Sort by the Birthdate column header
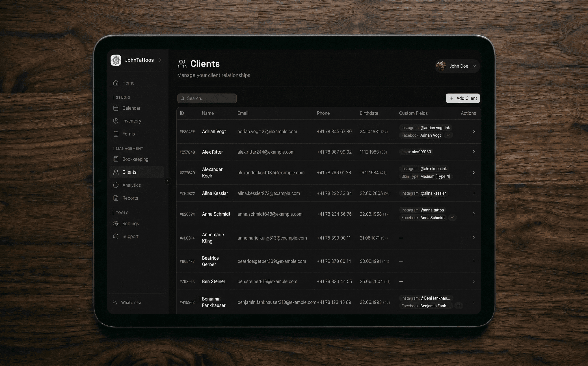588x366 pixels. pyautogui.click(x=369, y=113)
